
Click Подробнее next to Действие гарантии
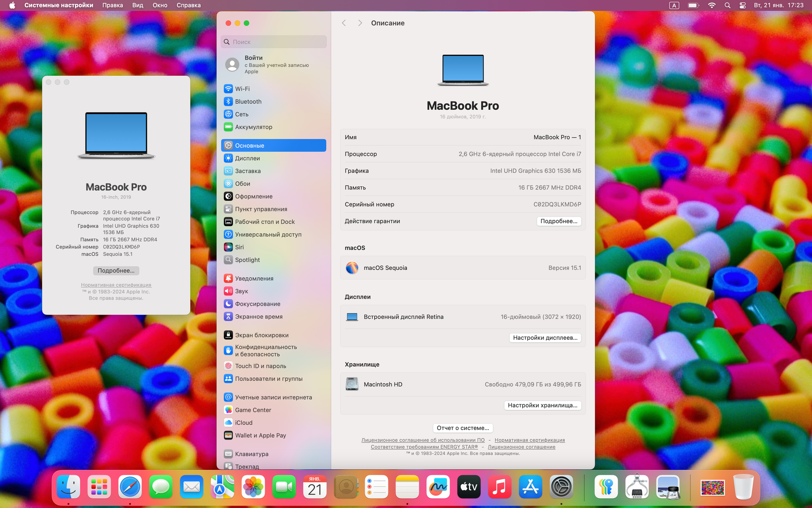tap(559, 221)
